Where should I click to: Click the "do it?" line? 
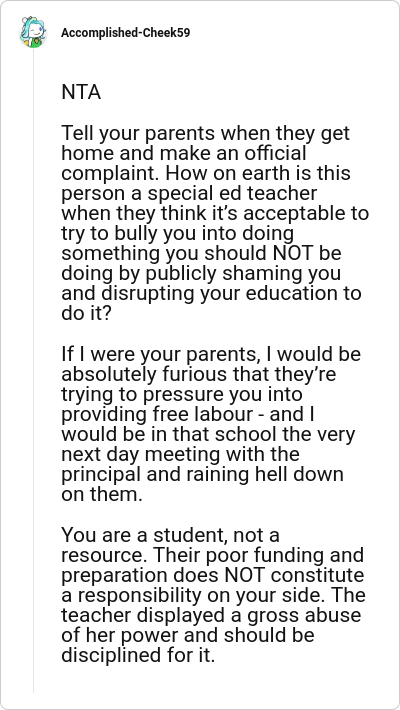(x=86, y=313)
